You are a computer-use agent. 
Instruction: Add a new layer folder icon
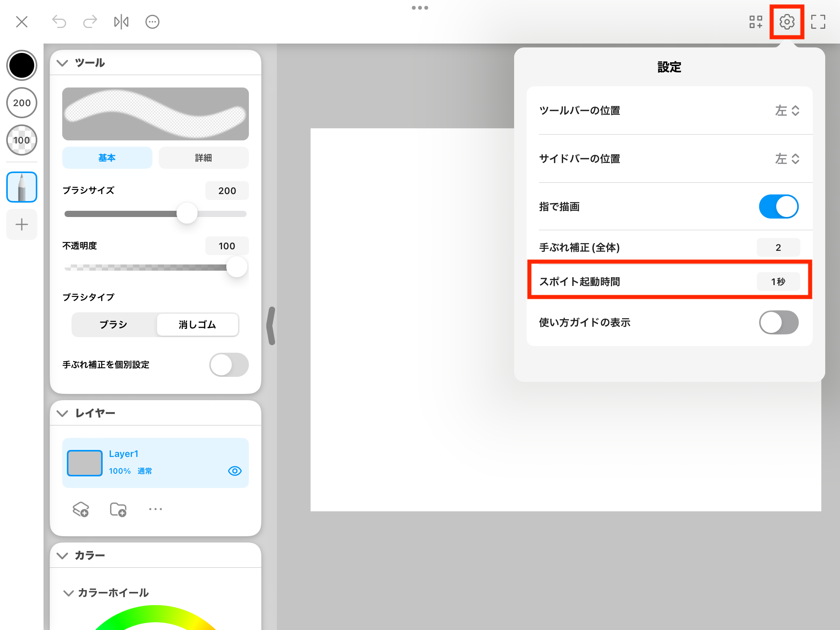pos(118,509)
